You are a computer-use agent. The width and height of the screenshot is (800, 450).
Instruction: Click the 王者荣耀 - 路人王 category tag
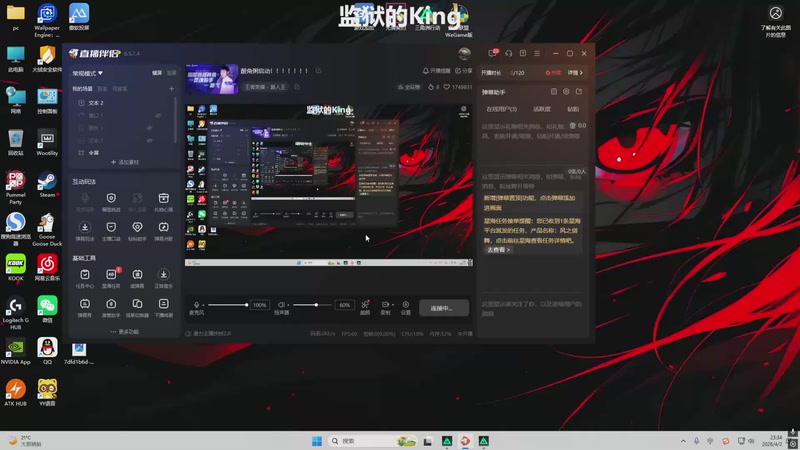coord(265,87)
